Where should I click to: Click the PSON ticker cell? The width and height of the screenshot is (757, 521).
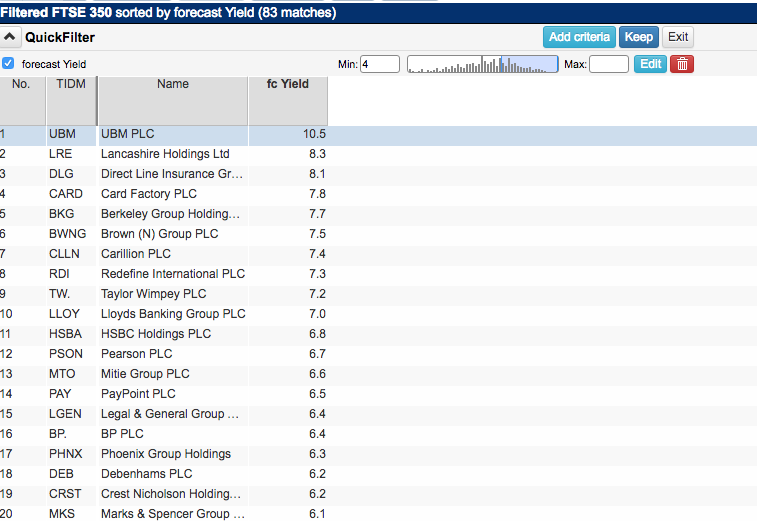[x=71, y=354]
